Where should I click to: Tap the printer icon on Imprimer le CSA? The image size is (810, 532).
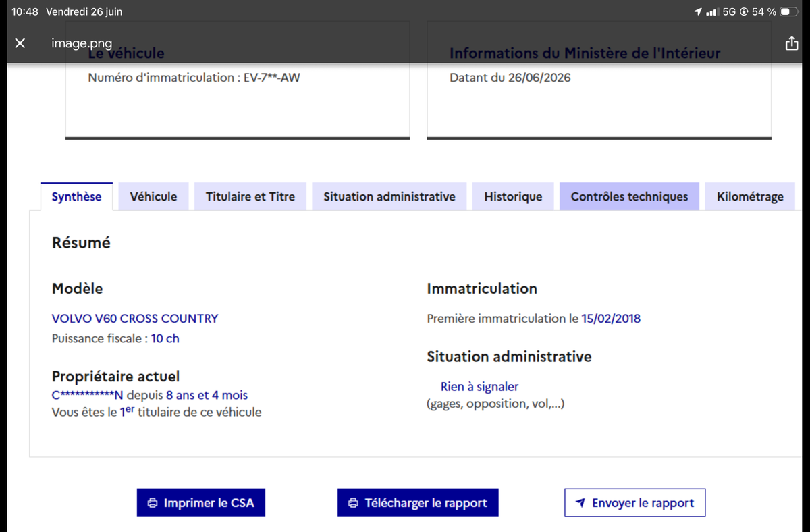click(x=153, y=503)
